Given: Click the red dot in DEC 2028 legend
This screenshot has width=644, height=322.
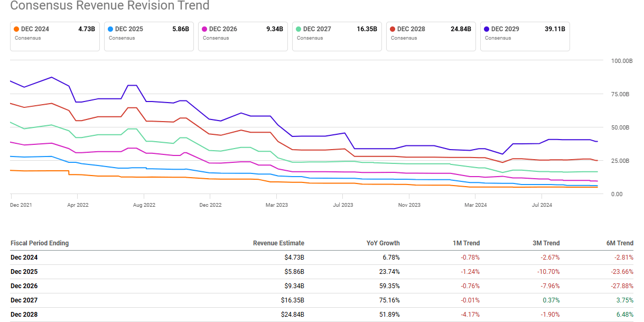Looking at the screenshot, I should click(x=393, y=29).
